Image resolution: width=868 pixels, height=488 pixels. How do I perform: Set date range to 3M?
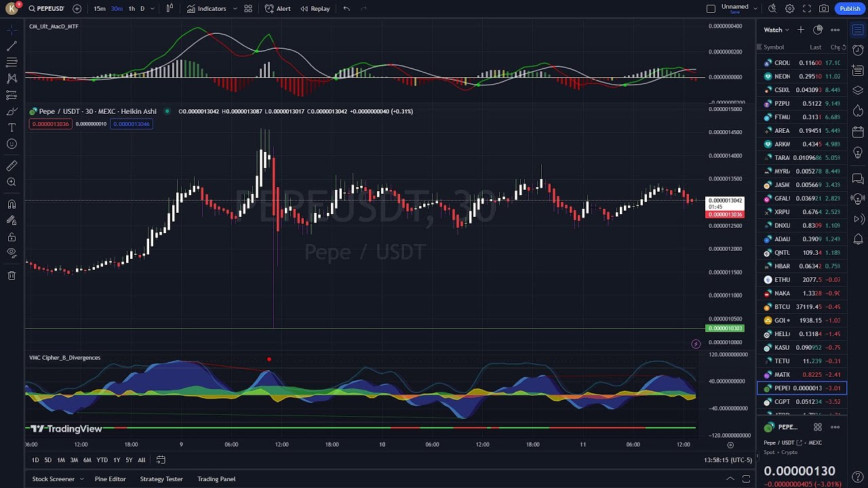coord(74,460)
